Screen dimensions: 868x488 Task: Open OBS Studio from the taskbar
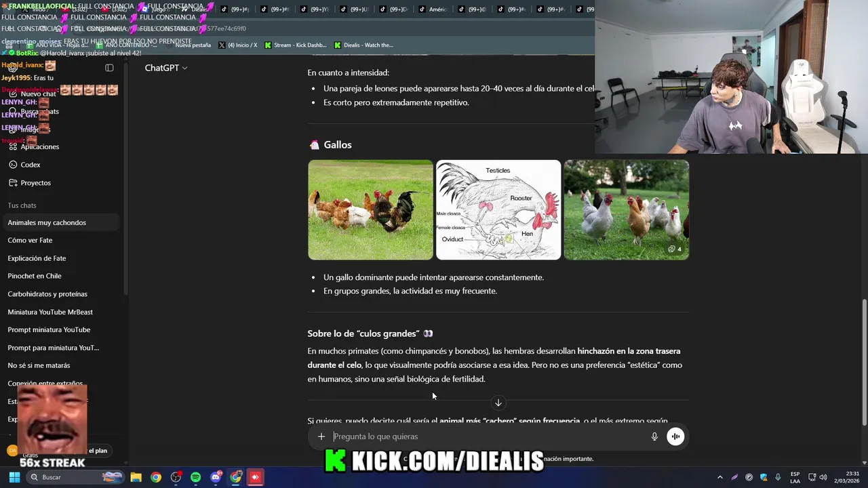pos(176,477)
